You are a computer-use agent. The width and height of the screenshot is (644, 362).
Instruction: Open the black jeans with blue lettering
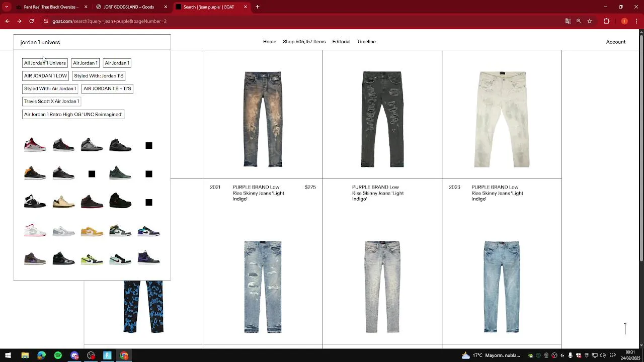click(x=143, y=307)
